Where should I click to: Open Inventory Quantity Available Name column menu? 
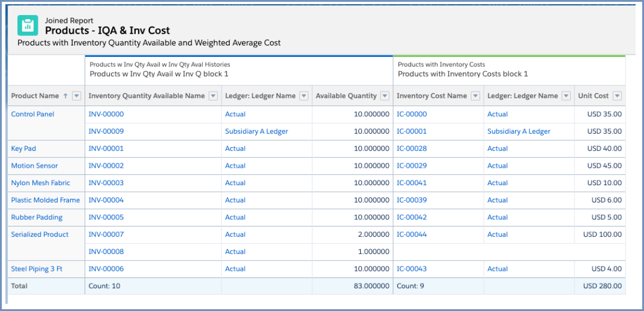[x=213, y=96]
